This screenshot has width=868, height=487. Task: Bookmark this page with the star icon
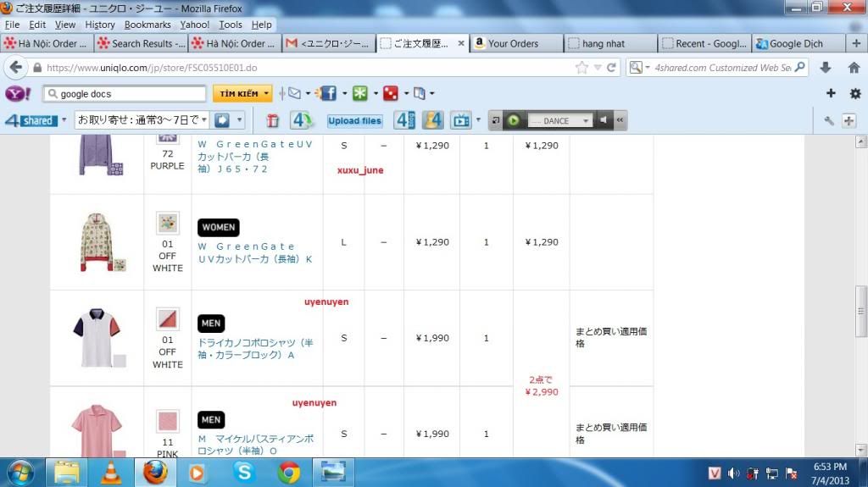click(x=581, y=68)
